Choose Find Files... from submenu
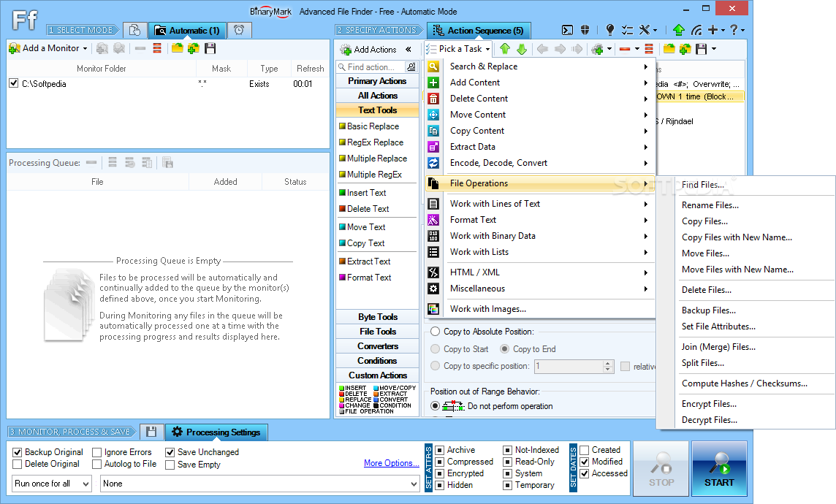 coord(703,185)
